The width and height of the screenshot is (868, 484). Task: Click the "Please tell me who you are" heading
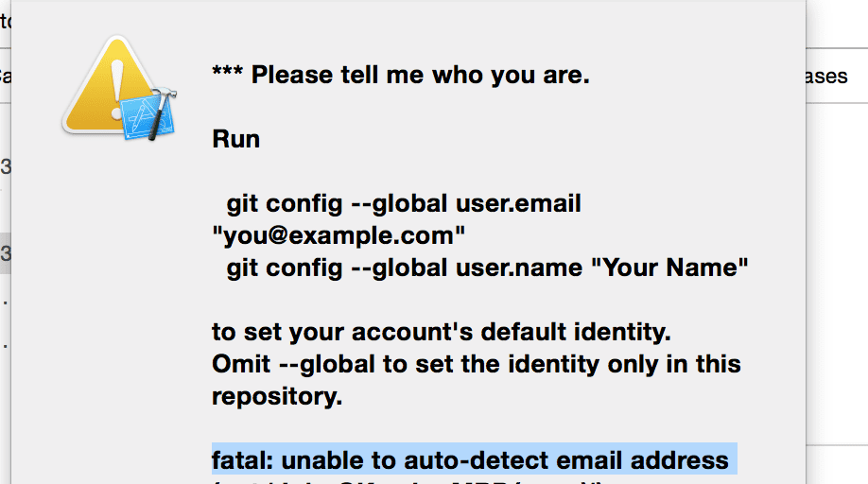[401, 75]
